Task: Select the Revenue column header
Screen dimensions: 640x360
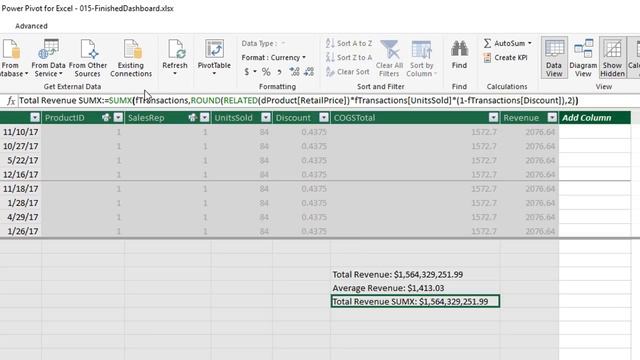Action: (529, 118)
